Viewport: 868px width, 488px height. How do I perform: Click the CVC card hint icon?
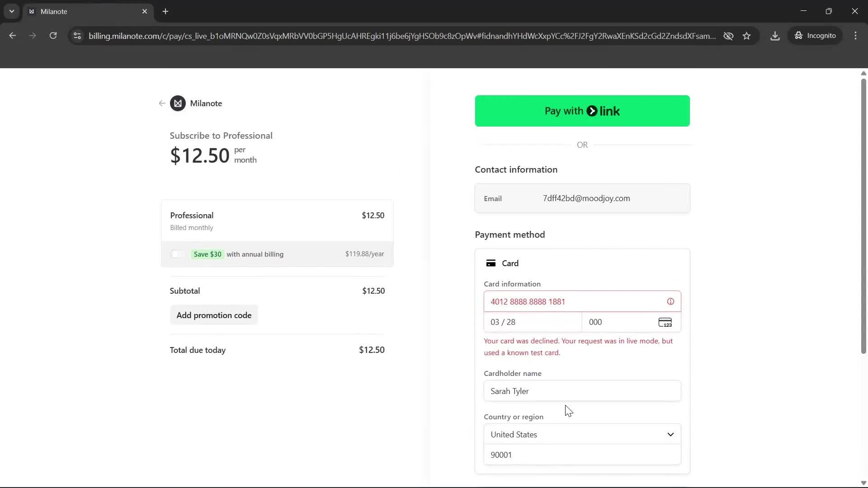click(x=665, y=322)
